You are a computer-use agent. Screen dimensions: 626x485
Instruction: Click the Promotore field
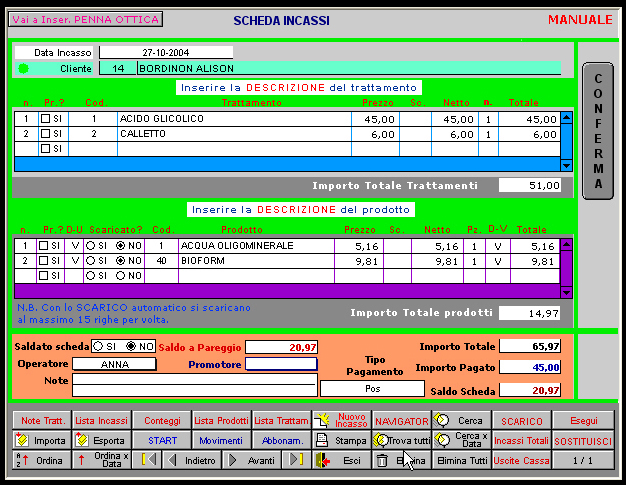click(281, 364)
